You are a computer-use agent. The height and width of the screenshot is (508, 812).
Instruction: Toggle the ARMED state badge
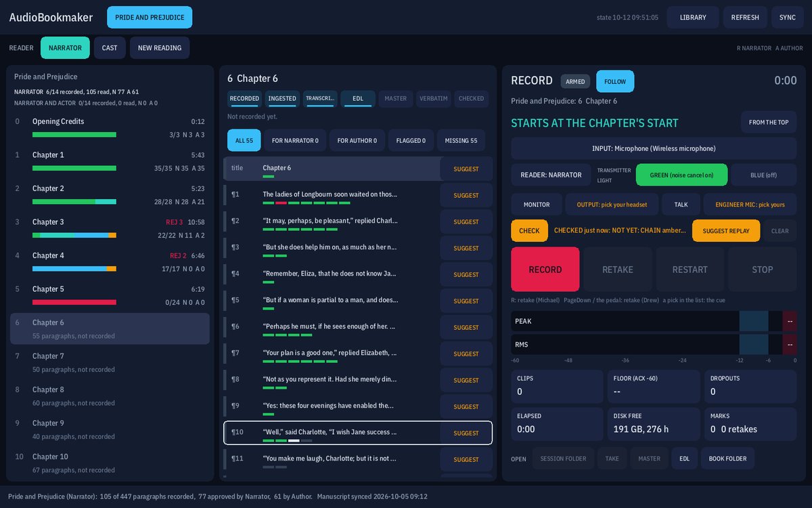coord(575,81)
